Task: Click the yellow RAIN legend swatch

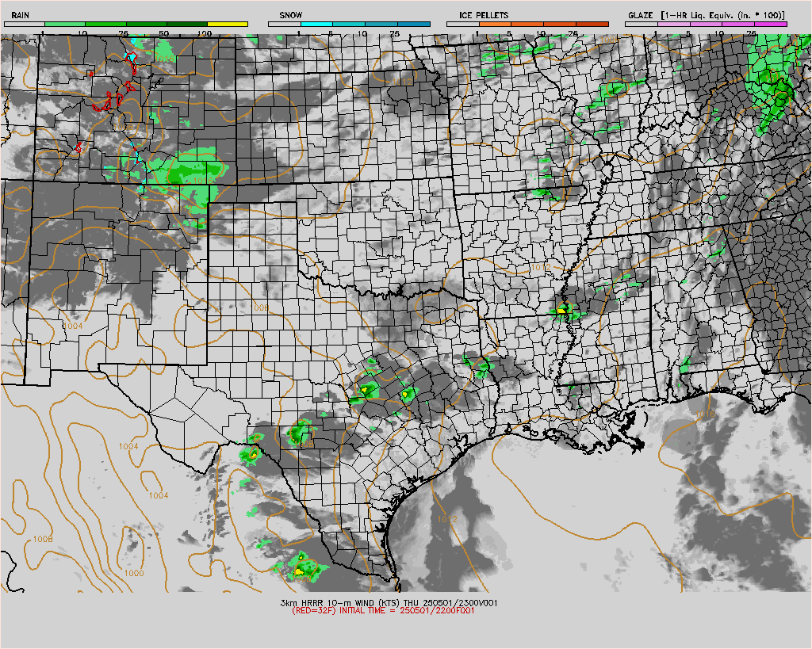Action: coord(228,24)
